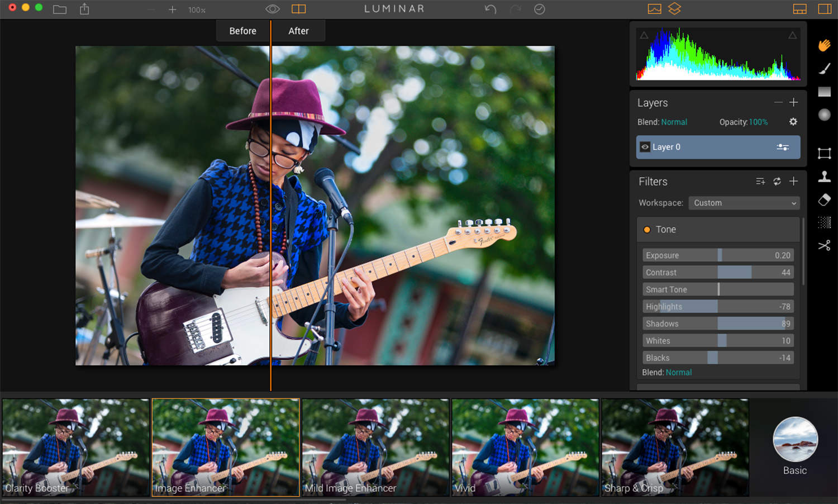The width and height of the screenshot is (838, 504).
Task: Toggle the quick preview eye icon
Action: 272,9
